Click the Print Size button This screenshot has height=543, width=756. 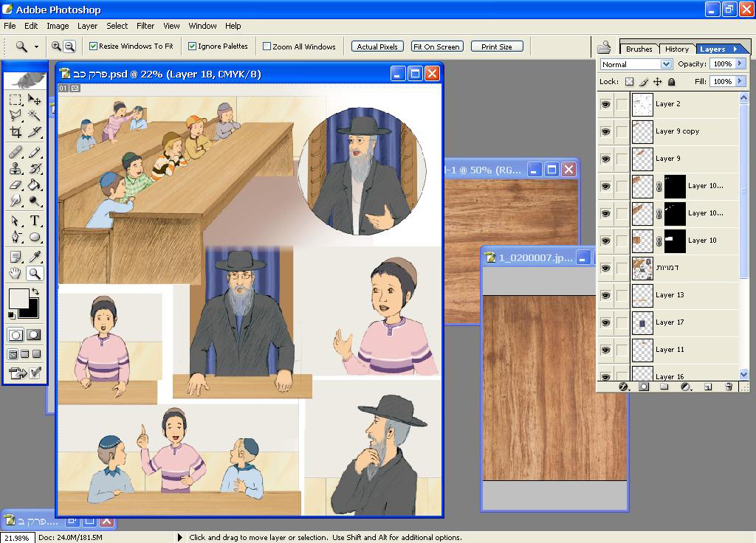pos(497,46)
